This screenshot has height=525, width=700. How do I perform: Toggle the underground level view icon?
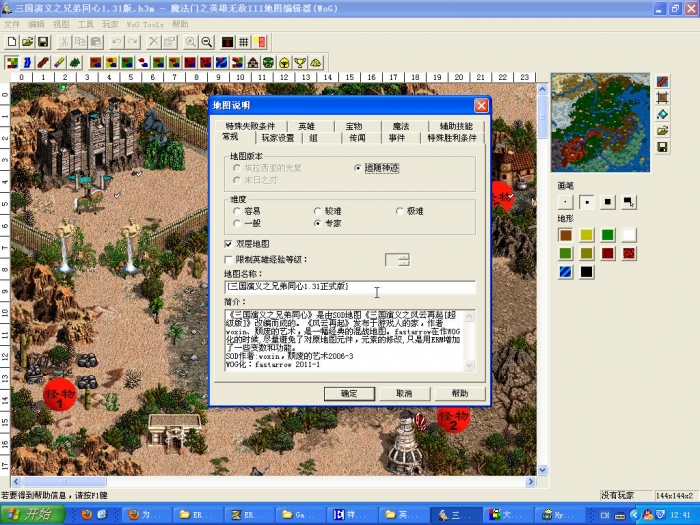[228, 42]
